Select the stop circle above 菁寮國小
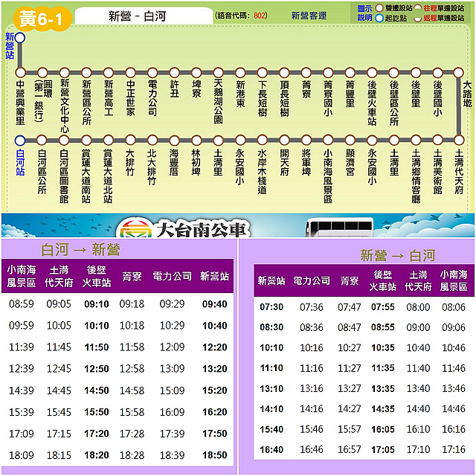The height and width of the screenshot is (476, 476). pos(328,73)
